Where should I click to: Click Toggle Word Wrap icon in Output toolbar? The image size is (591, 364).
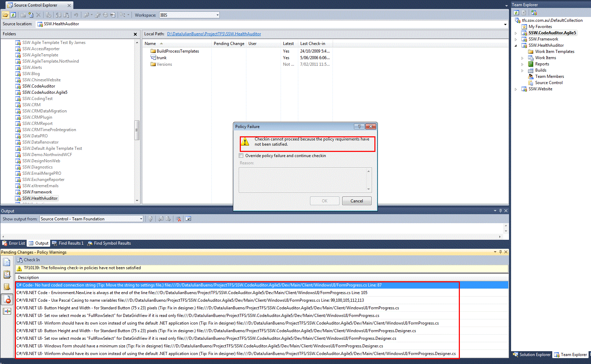pos(188,219)
